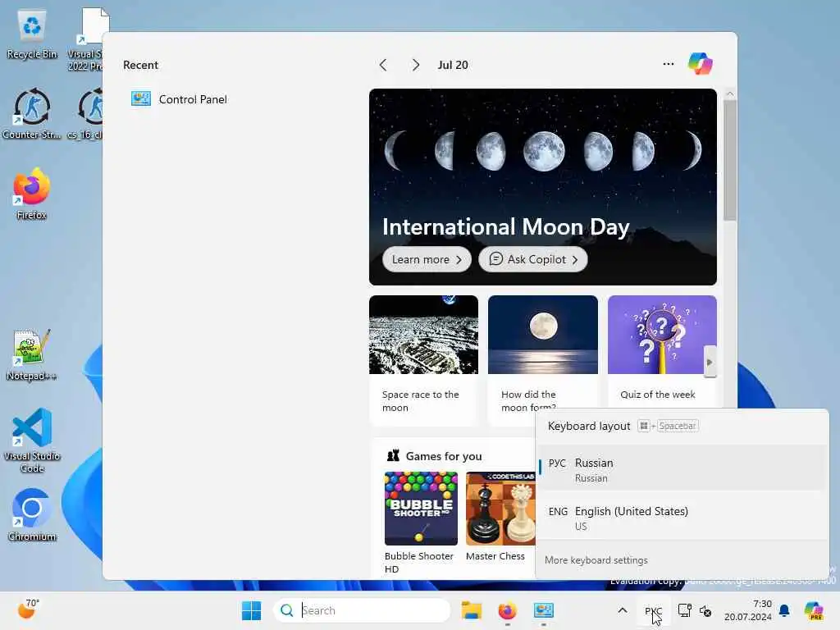Viewport: 840px width, 630px height.
Task: Go to the previous day with the left arrow
Action: [383, 65]
